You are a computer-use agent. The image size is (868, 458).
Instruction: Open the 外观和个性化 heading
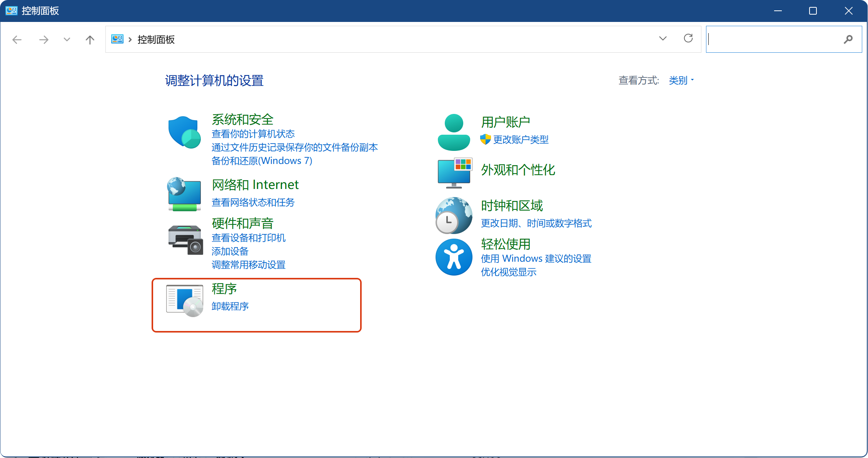click(518, 170)
